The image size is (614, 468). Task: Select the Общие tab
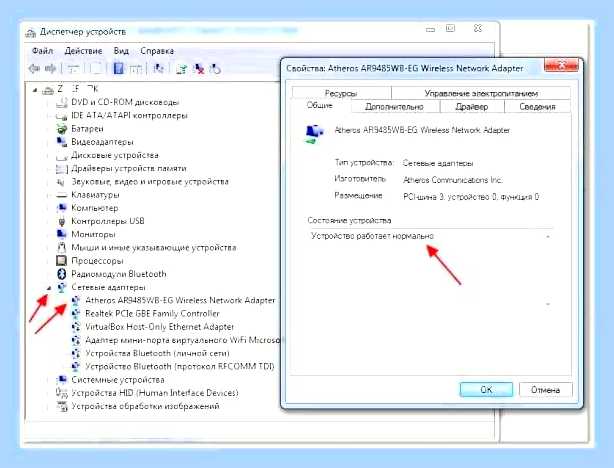[x=320, y=106]
